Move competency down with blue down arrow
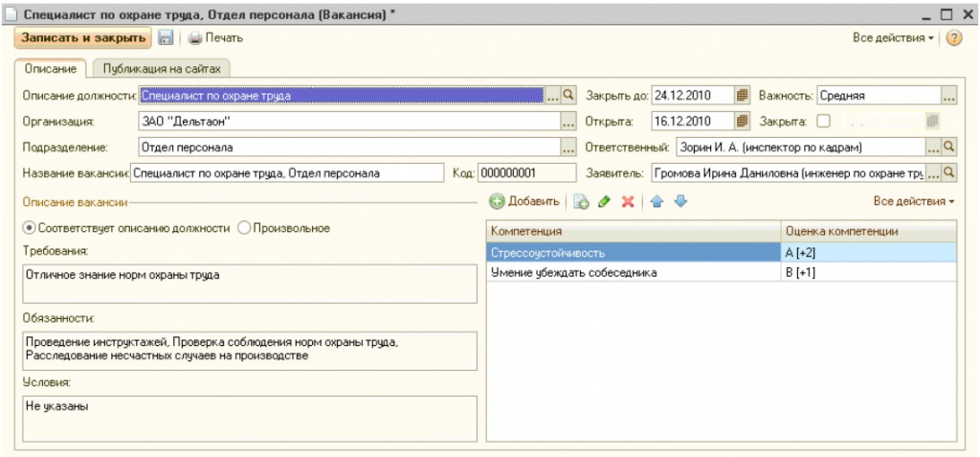 point(680,202)
